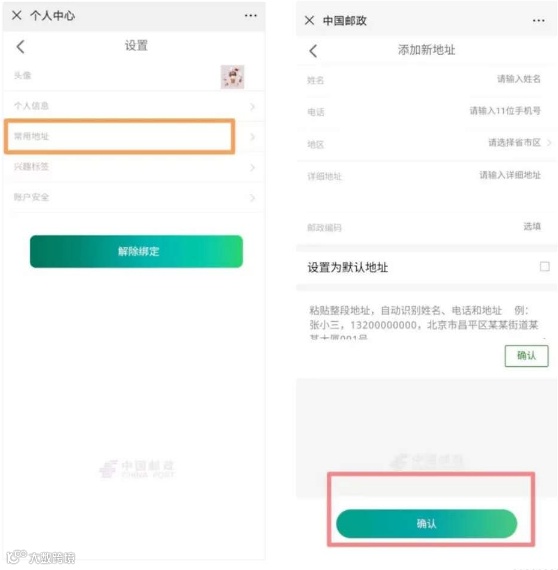The width and height of the screenshot is (558, 570).
Task: Open the three-dot menu in 中国邮政
Action: [538, 20]
